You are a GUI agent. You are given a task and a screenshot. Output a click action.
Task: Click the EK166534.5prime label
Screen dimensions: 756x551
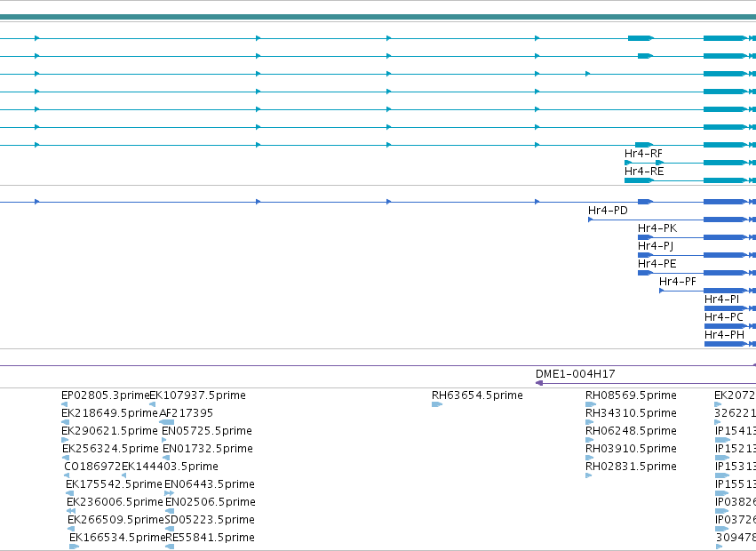click(117, 538)
